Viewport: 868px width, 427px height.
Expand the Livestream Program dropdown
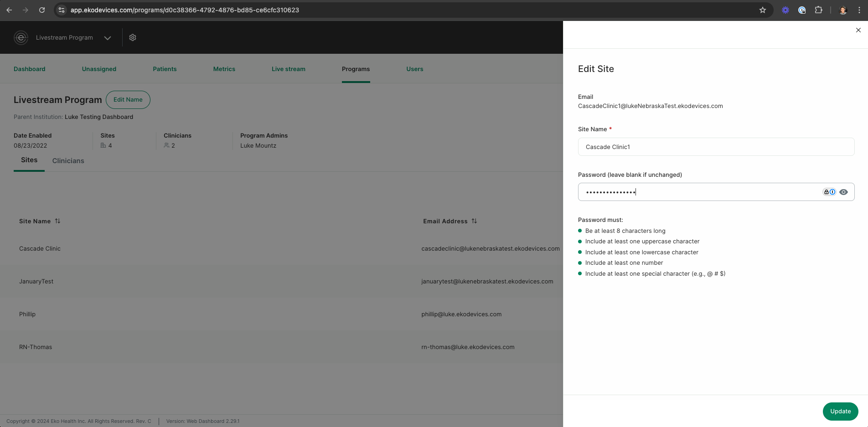108,38
